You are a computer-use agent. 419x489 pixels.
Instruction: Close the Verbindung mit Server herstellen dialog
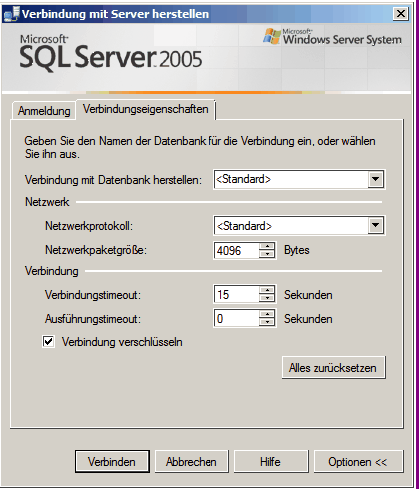401,13
